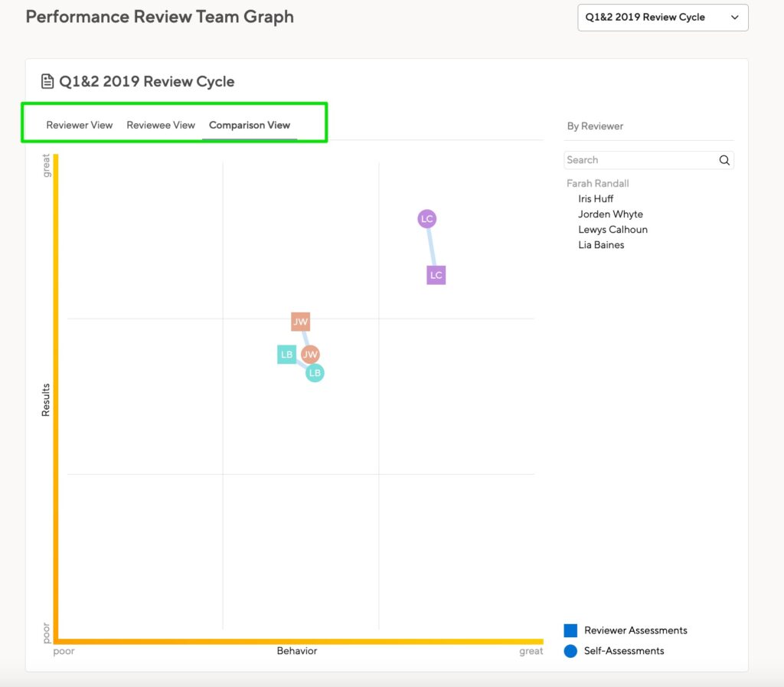Select Lewys Calhoun in the reviewer list

pyautogui.click(x=612, y=230)
